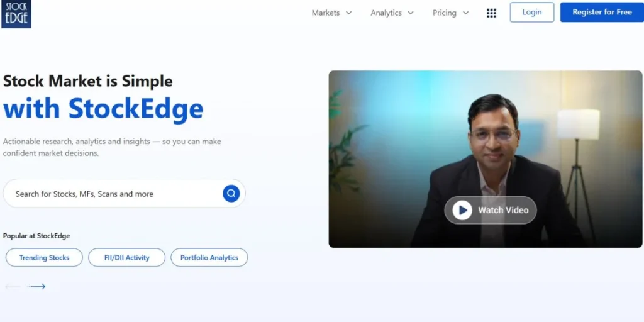Click the Search for Stocks input field
The image size is (644, 322).
point(124,194)
